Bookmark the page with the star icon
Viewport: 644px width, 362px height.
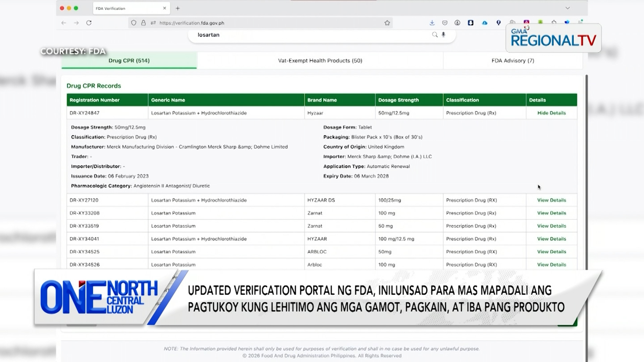tap(387, 23)
